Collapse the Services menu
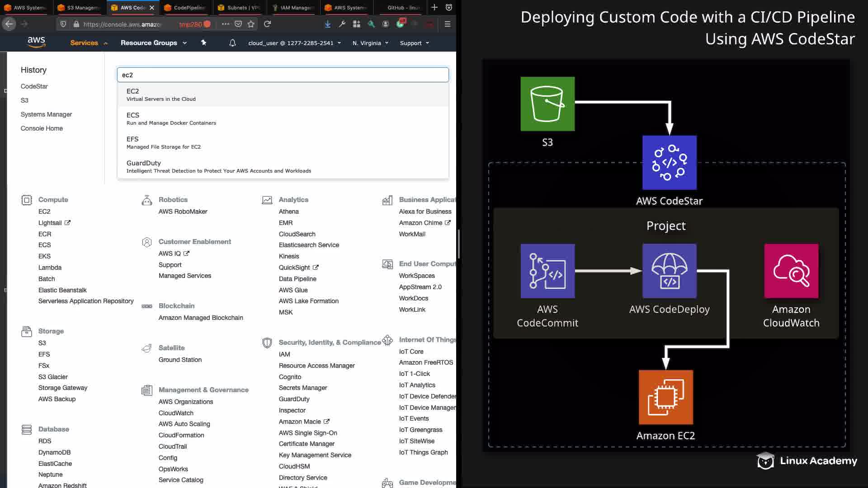 89,43
